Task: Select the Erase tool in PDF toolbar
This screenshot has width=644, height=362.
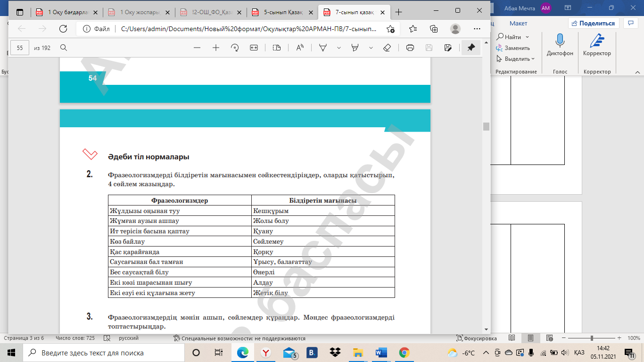Action: pos(387,48)
